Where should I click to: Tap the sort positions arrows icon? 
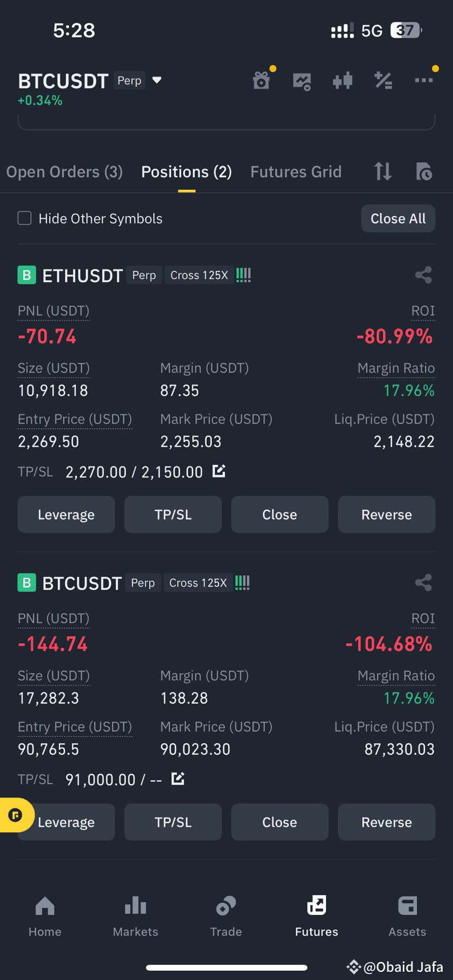point(383,172)
